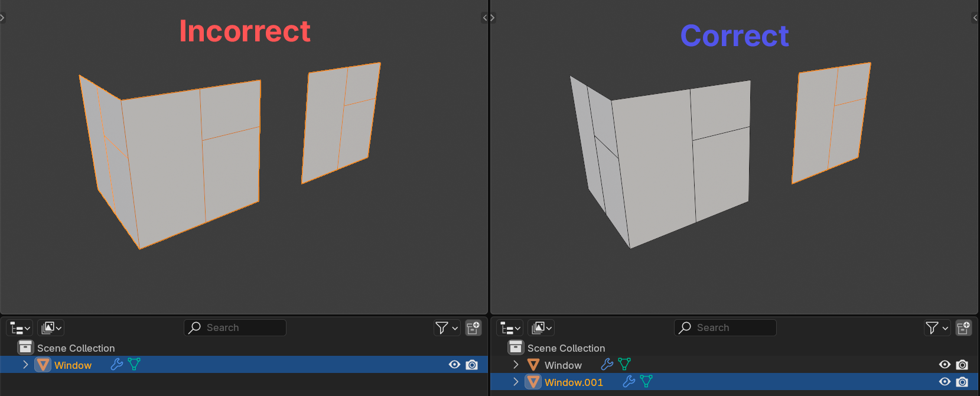The height and width of the screenshot is (396, 980).
Task: Click right Scene Collection archive icon
Action: 516,348
